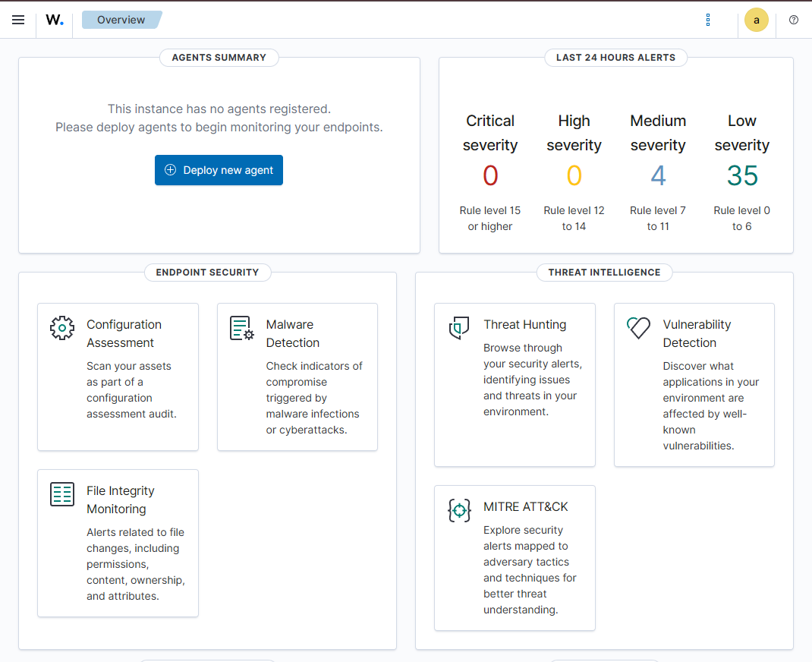Select the Configuration Assessment gear icon
The image size is (812, 662).
tap(62, 328)
